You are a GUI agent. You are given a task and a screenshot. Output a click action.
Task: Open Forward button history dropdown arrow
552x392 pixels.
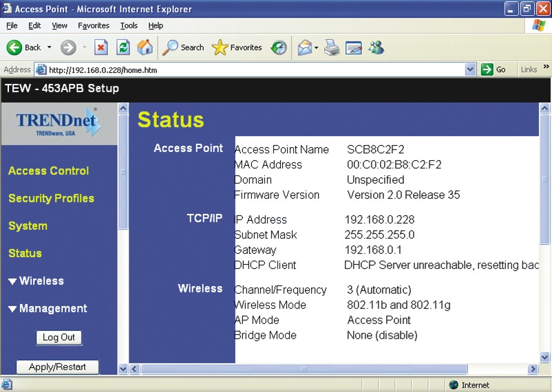(85, 47)
